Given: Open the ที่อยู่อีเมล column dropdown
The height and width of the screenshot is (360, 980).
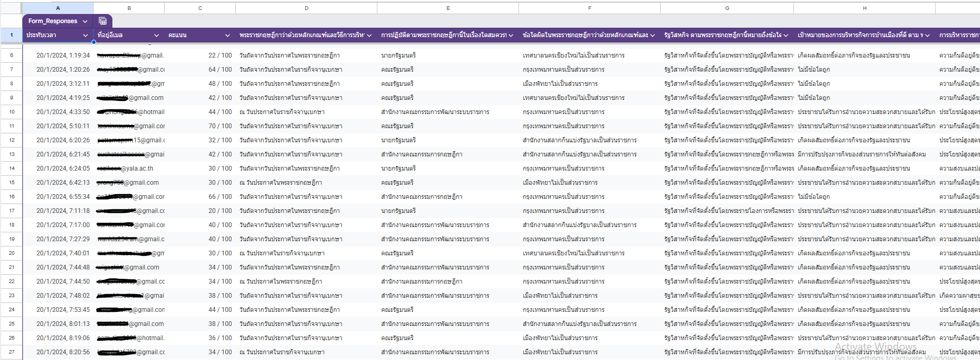Looking at the screenshot, I should 156,35.
